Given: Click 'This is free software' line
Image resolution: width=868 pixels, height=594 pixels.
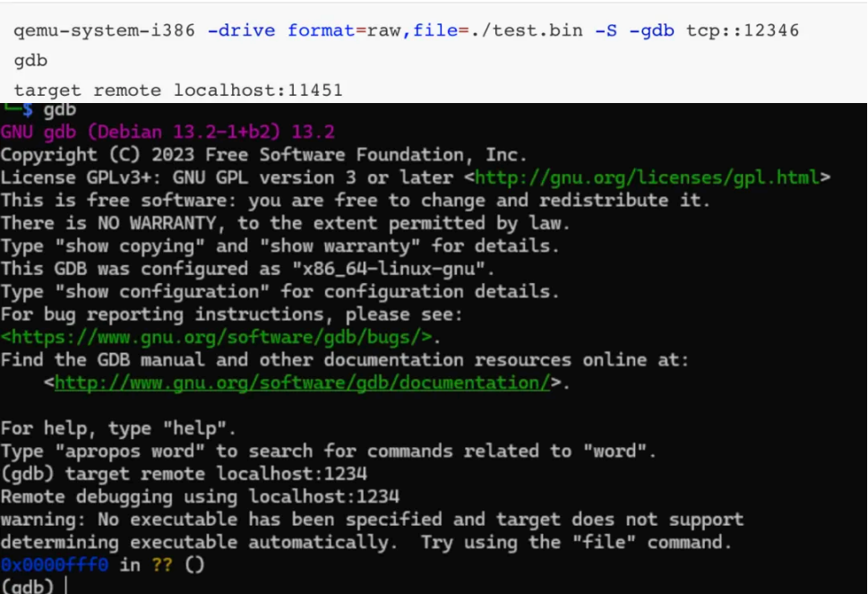Looking at the screenshot, I should [x=355, y=200].
